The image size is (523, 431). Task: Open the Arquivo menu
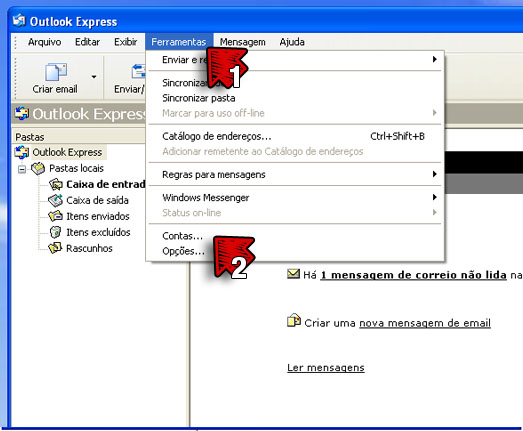(45, 42)
